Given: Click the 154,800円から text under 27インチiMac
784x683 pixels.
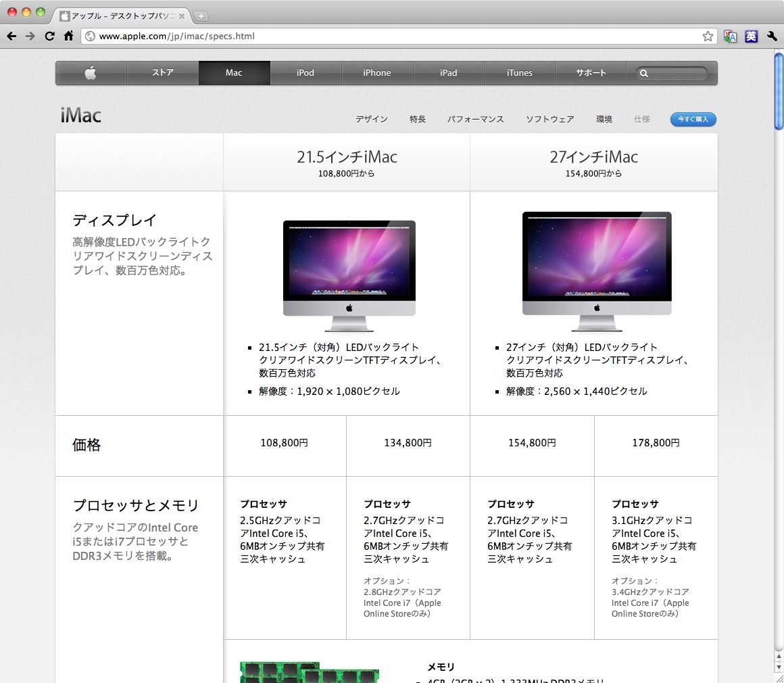Looking at the screenshot, I should pyautogui.click(x=594, y=174).
